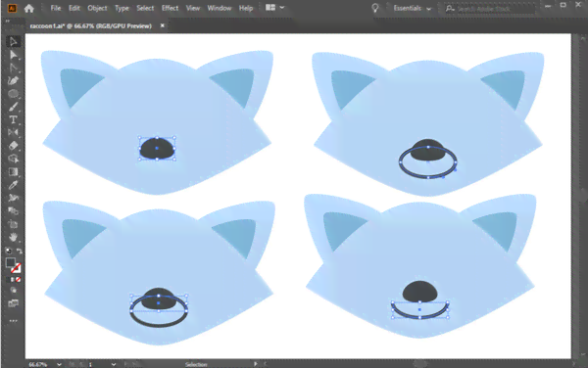Image resolution: width=588 pixels, height=368 pixels.
Task: Select the Direct Selection tool
Action: [x=13, y=55]
